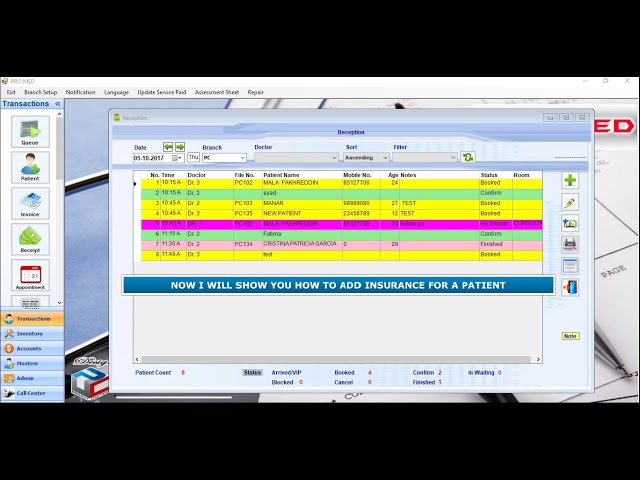
Task: Click the green plus add appointment icon
Action: click(570, 180)
